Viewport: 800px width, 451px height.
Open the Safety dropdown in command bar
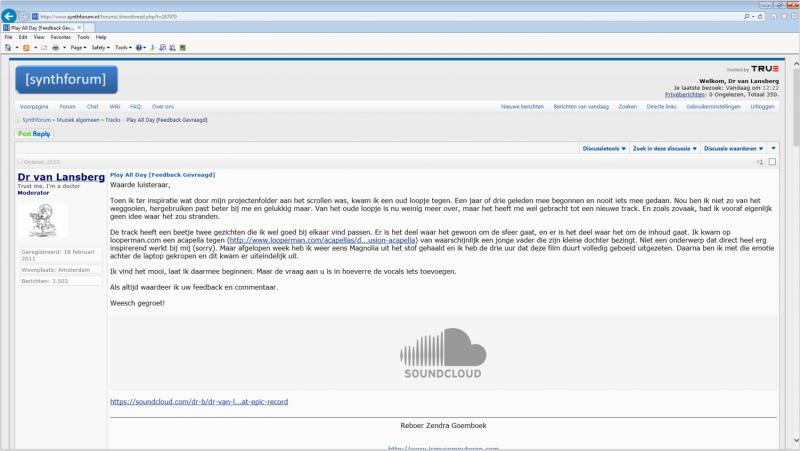101,47
